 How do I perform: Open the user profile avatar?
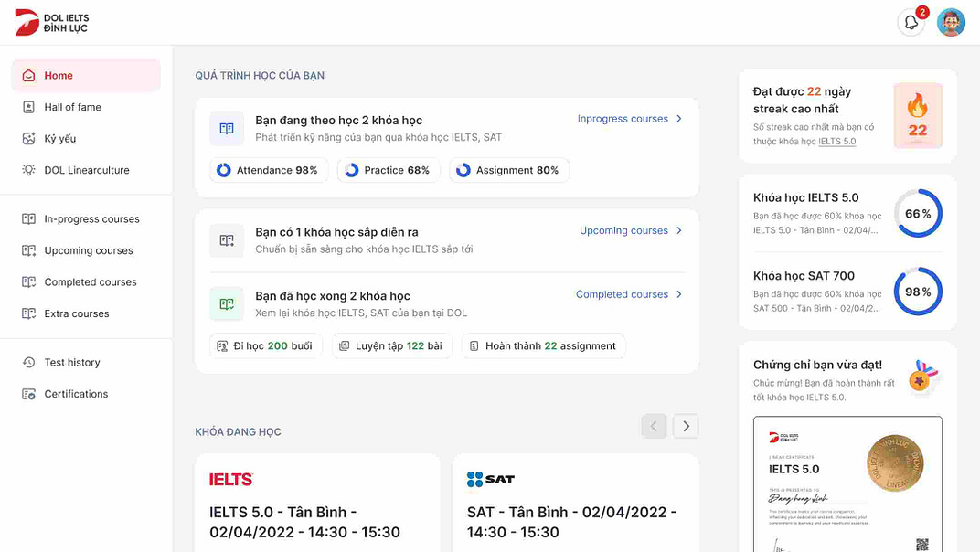[951, 23]
